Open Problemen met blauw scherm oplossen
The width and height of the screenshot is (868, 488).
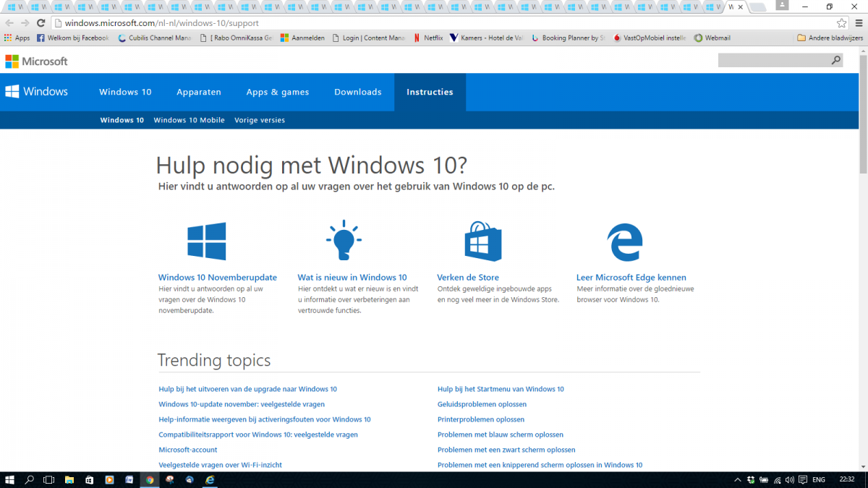501,435
